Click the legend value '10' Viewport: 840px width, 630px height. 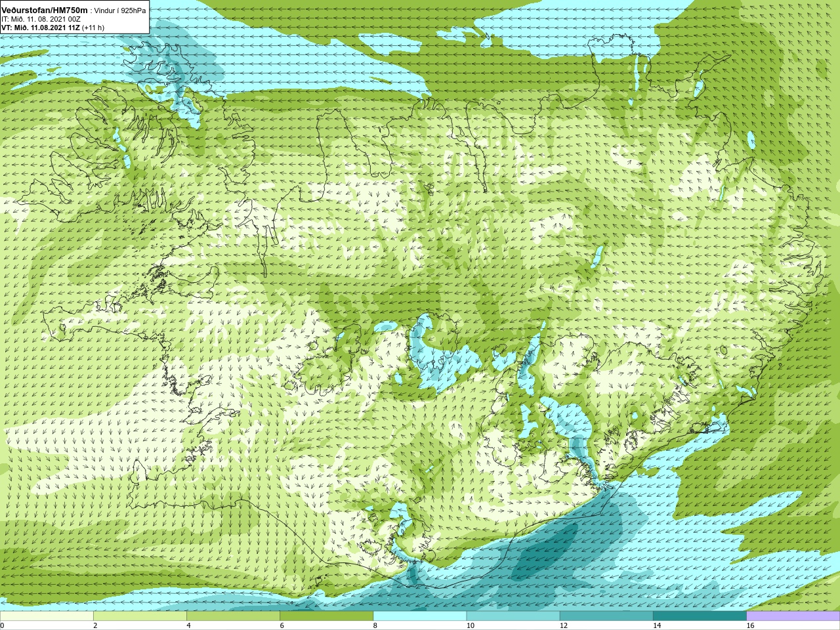point(471,625)
